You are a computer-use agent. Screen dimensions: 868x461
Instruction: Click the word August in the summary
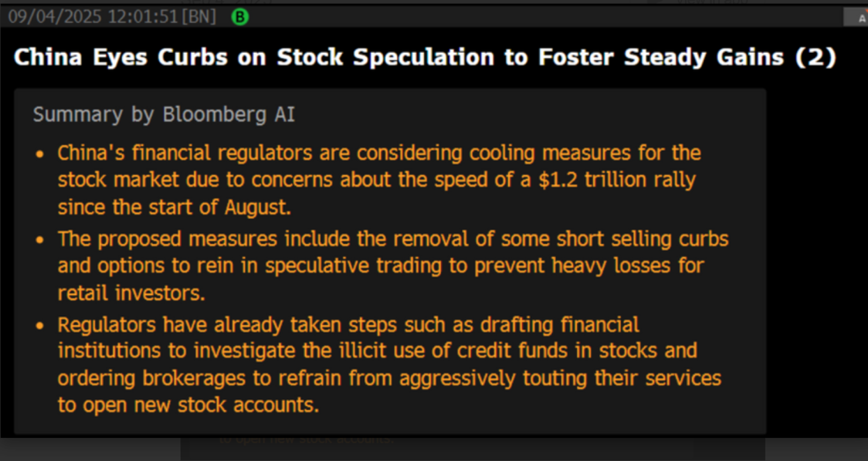click(257, 207)
